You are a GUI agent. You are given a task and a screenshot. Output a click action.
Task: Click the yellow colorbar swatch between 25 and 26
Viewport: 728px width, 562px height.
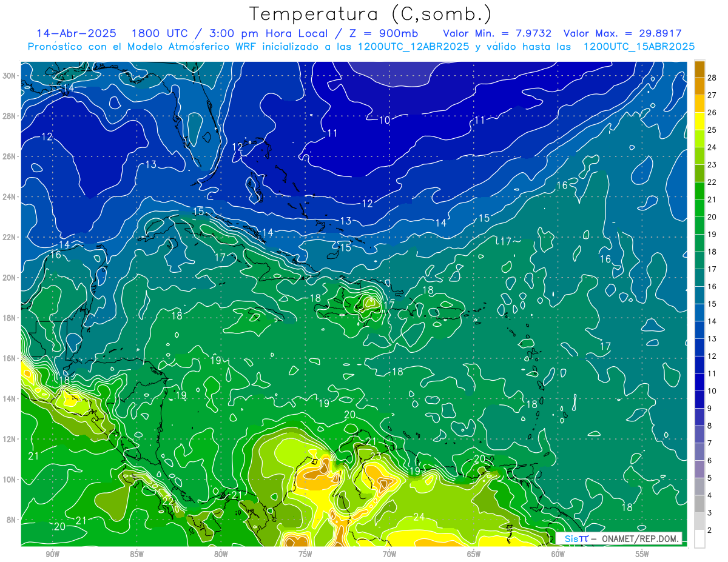699,121
